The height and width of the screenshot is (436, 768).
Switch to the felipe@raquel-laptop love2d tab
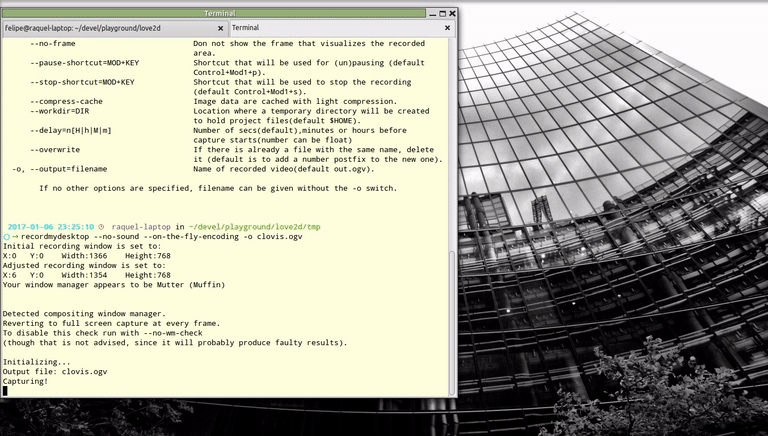click(115, 28)
